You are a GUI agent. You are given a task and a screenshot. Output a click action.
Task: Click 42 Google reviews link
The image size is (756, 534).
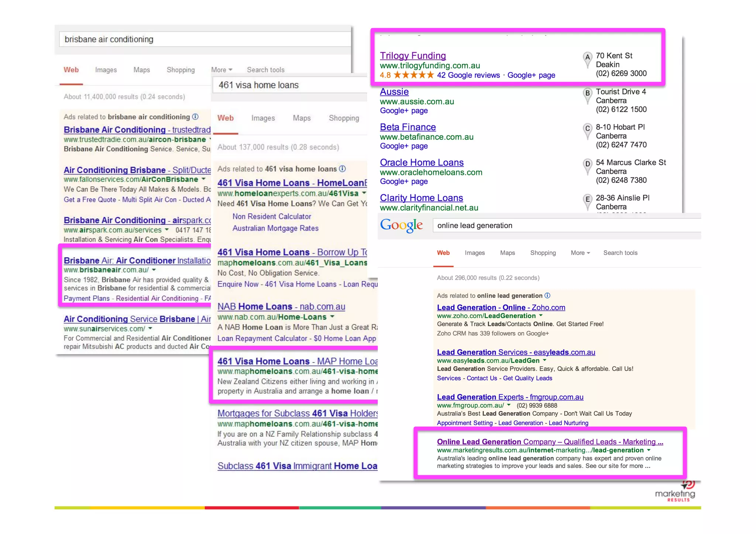468,75
